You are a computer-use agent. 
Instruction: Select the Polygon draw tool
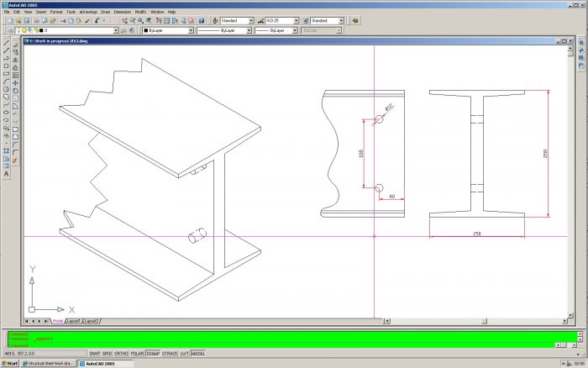click(7, 66)
